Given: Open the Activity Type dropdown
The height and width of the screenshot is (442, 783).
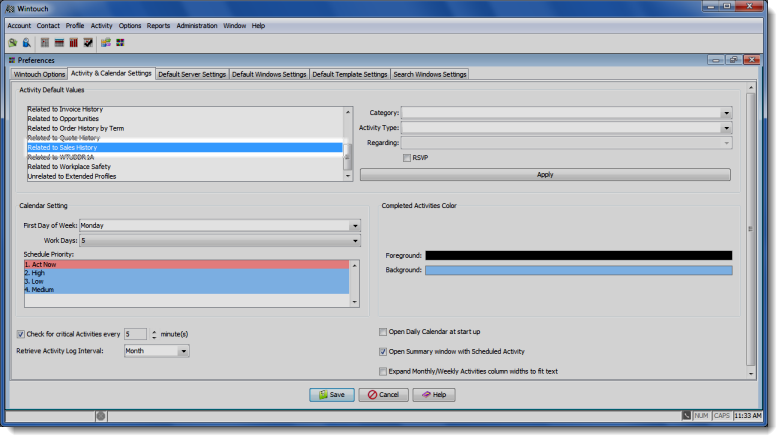Looking at the screenshot, I should point(727,128).
